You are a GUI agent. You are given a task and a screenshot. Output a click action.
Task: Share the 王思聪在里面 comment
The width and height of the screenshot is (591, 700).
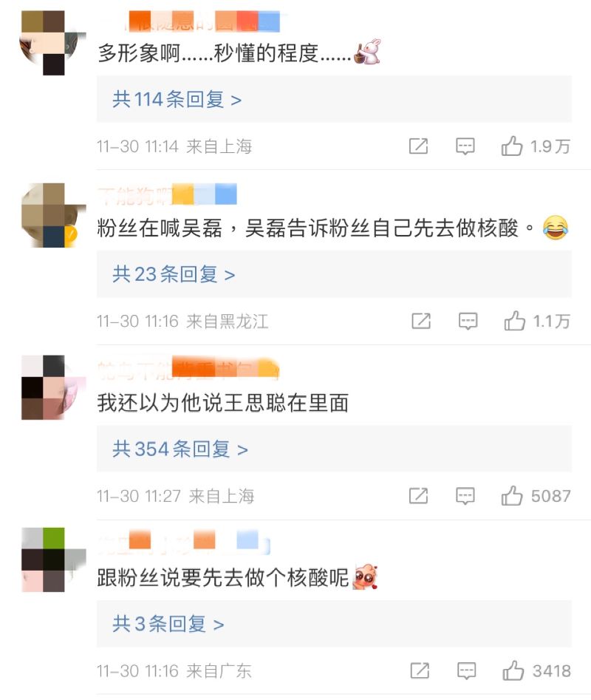tap(418, 496)
